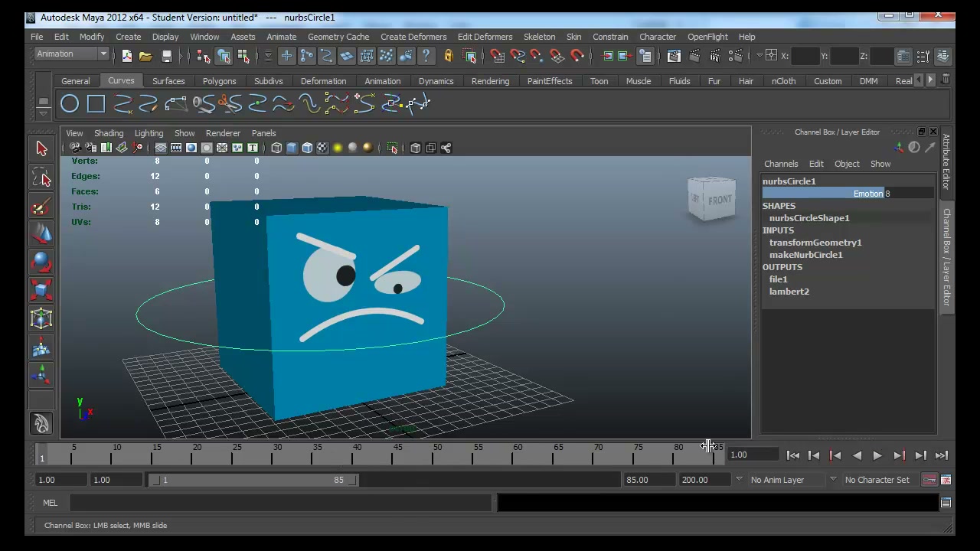Open the input field mode dropdown arrow

point(759,55)
